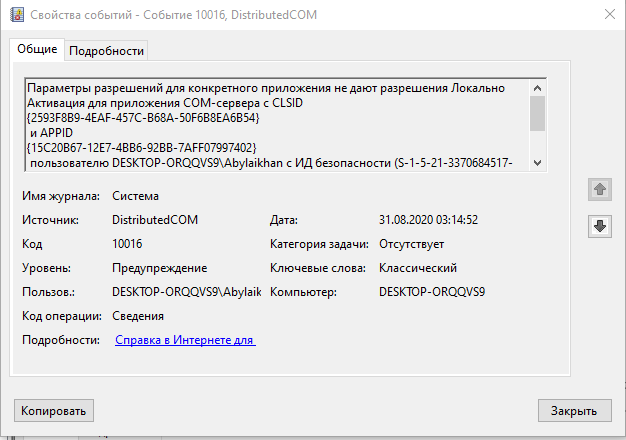Open the Подробности tab
This screenshot has height=440, width=626.
click(106, 51)
